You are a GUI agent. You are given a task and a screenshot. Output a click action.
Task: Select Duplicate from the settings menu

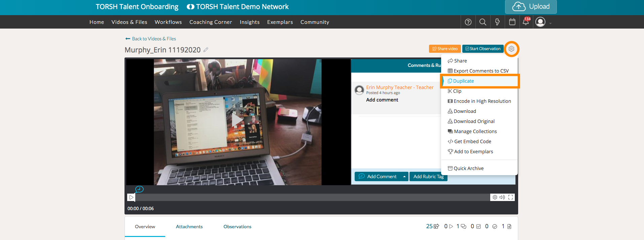point(463,81)
